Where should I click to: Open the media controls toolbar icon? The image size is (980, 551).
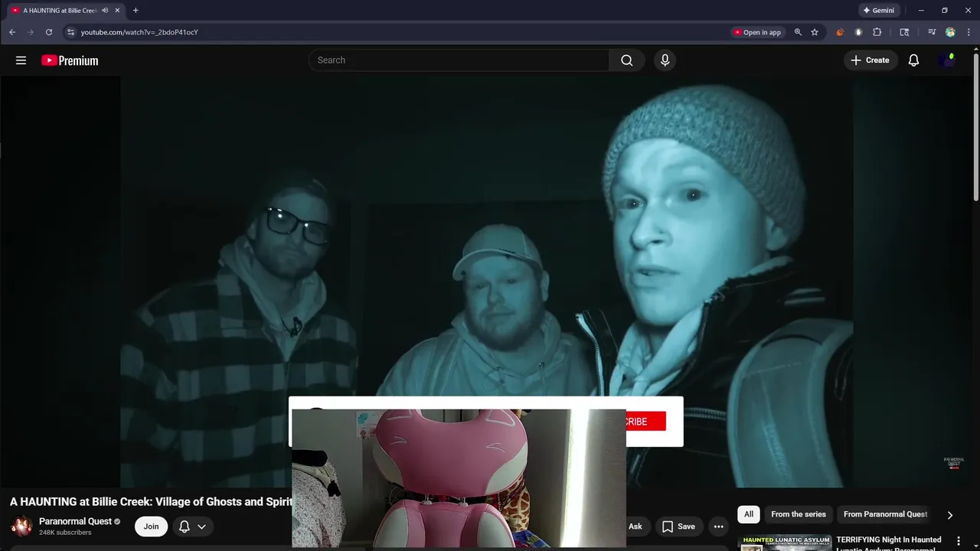tap(932, 32)
